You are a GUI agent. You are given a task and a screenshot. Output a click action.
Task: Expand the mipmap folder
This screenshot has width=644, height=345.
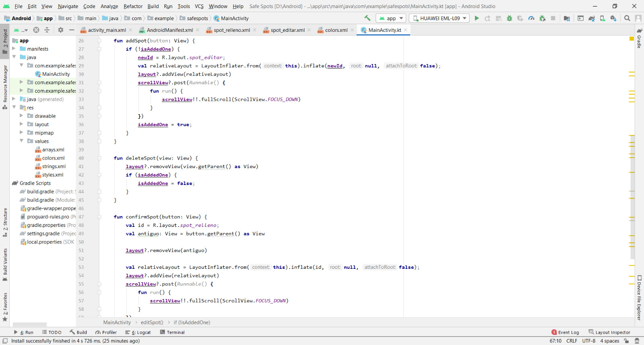(x=21, y=133)
